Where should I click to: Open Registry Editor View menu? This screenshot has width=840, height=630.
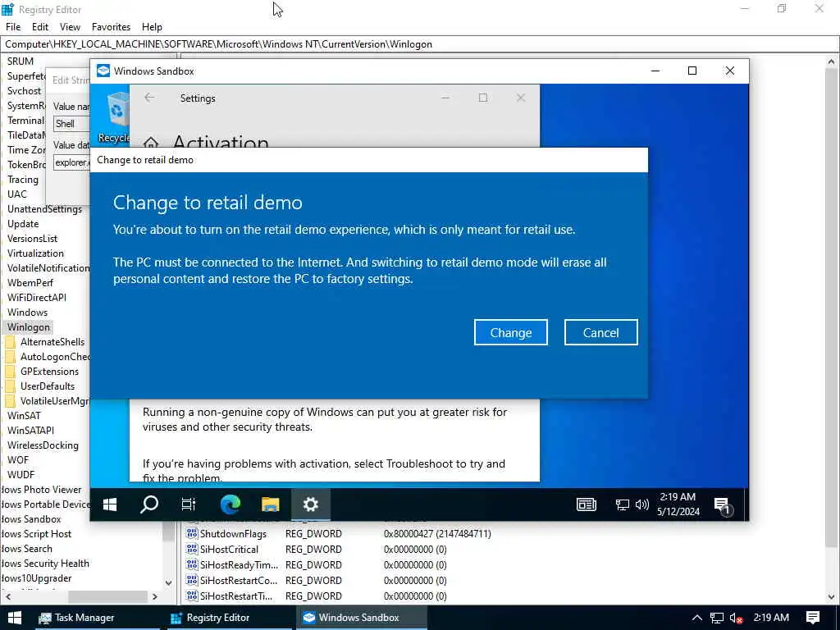70,27
